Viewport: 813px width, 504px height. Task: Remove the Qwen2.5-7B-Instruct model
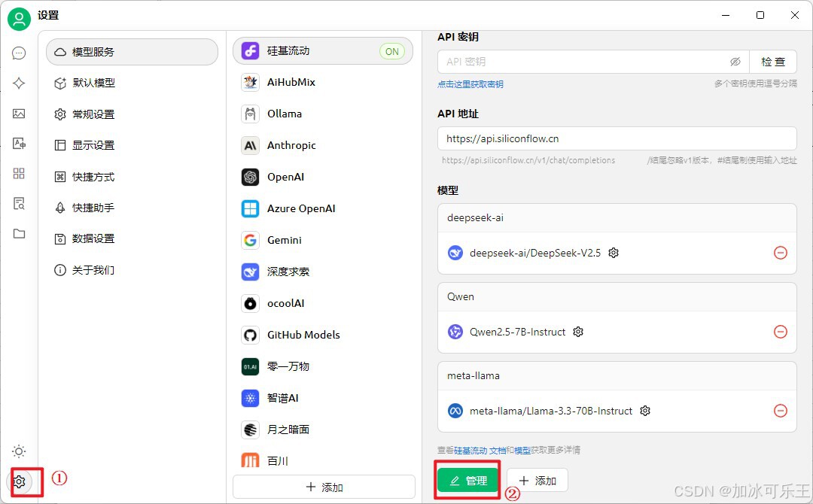[x=781, y=332]
